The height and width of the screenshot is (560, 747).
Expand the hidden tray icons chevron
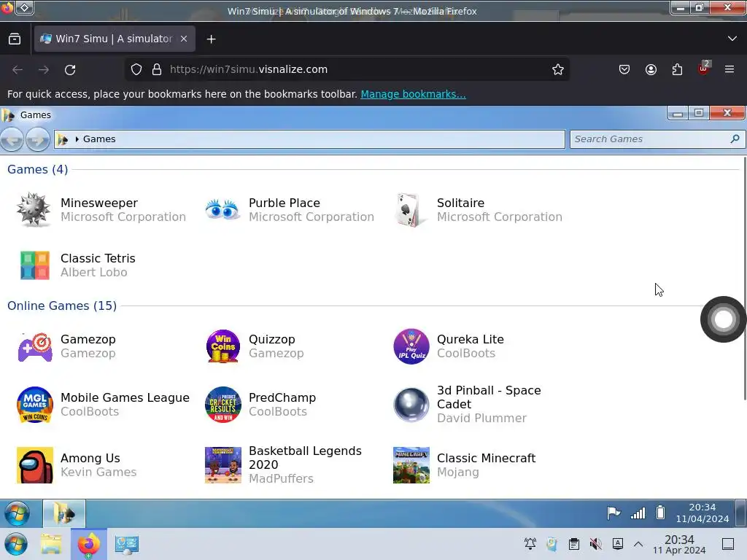tap(638, 544)
